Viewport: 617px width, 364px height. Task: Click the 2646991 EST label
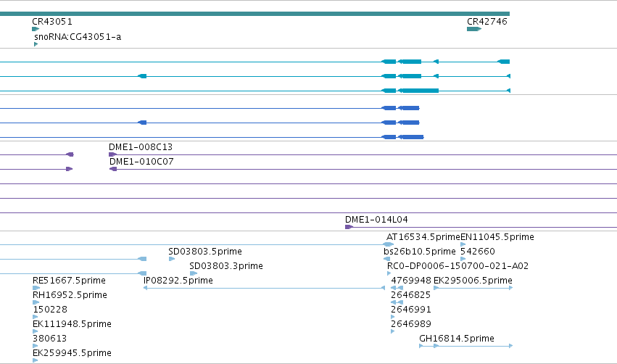[411, 310]
